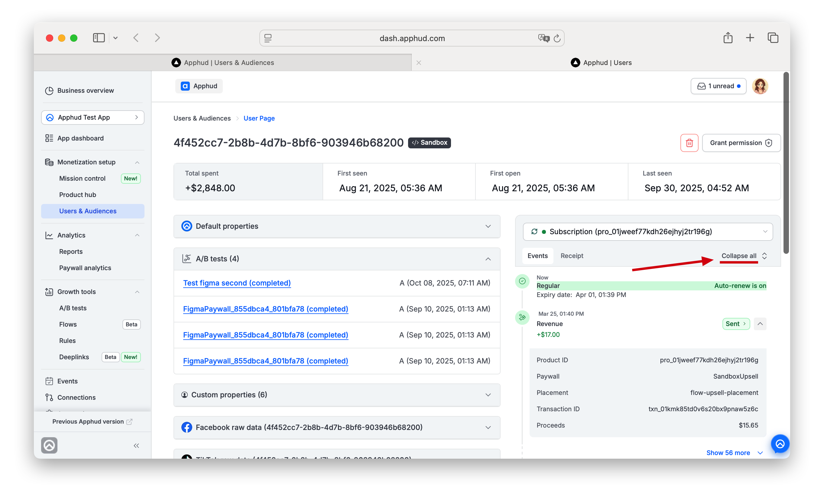Open A/B tests under Growth tools
824x504 pixels.
click(x=73, y=308)
